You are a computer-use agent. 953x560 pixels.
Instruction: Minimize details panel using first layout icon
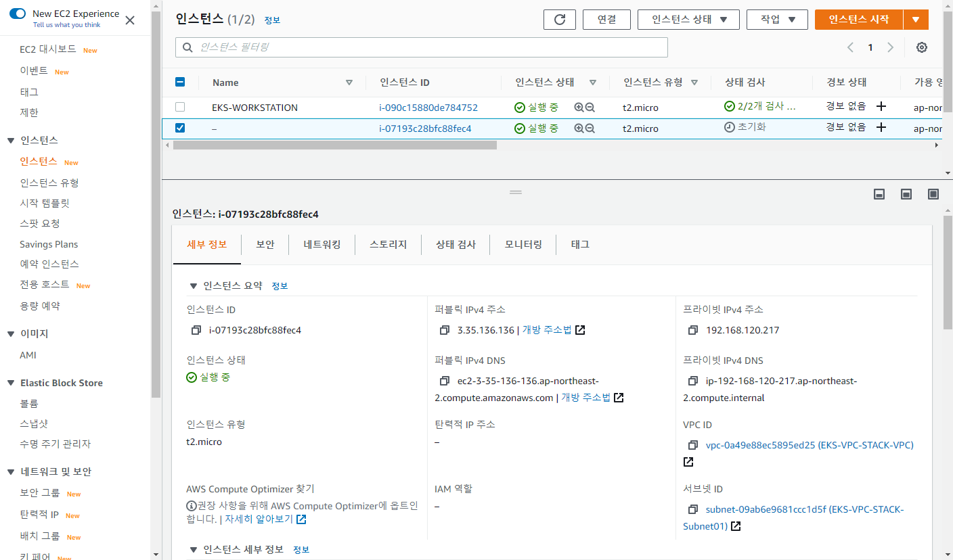[x=879, y=194]
